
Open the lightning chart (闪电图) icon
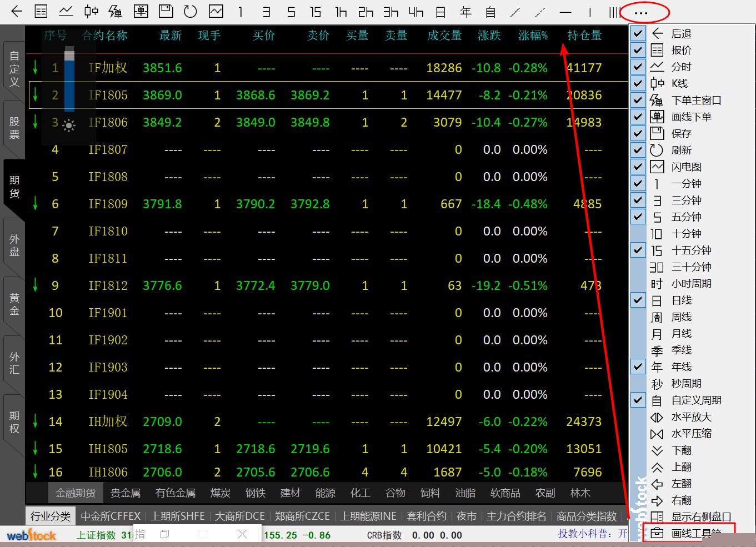pyautogui.click(x=216, y=11)
